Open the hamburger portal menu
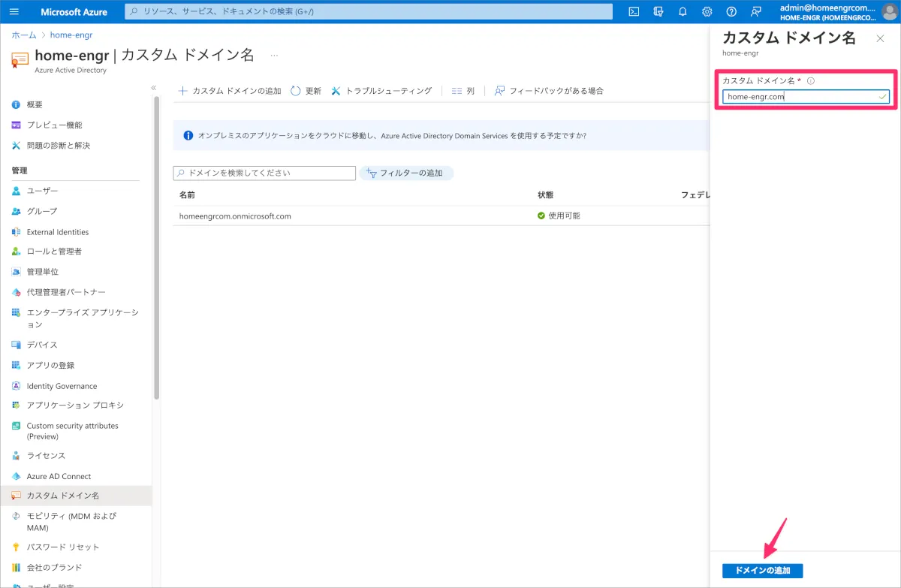 pyautogui.click(x=14, y=11)
